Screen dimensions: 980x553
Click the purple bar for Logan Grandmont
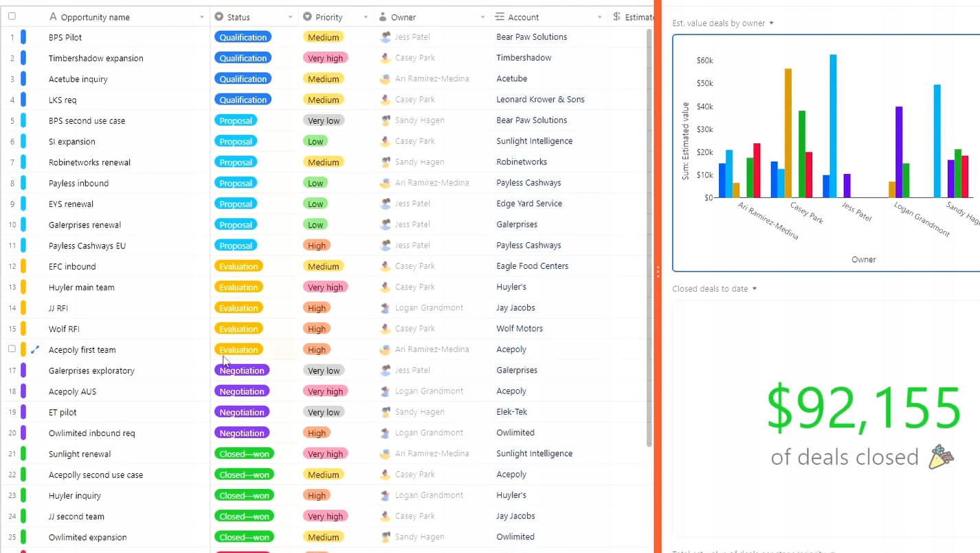tap(899, 152)
